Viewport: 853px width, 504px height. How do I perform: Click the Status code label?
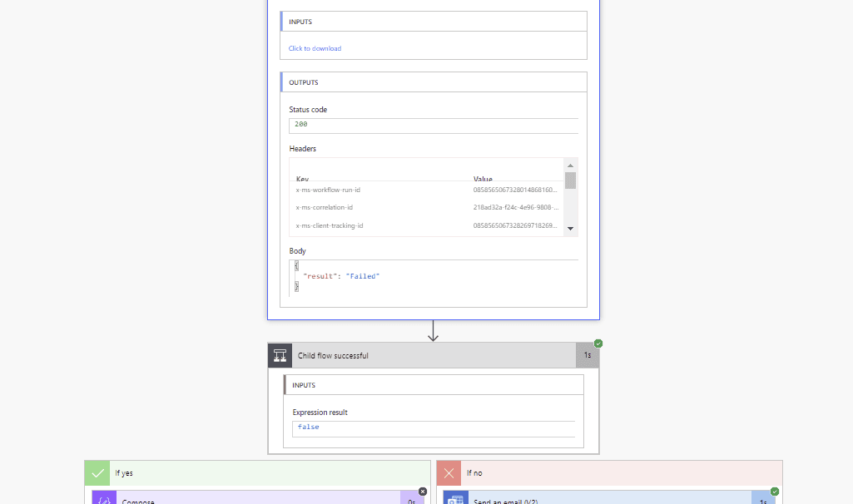[308, 109]
